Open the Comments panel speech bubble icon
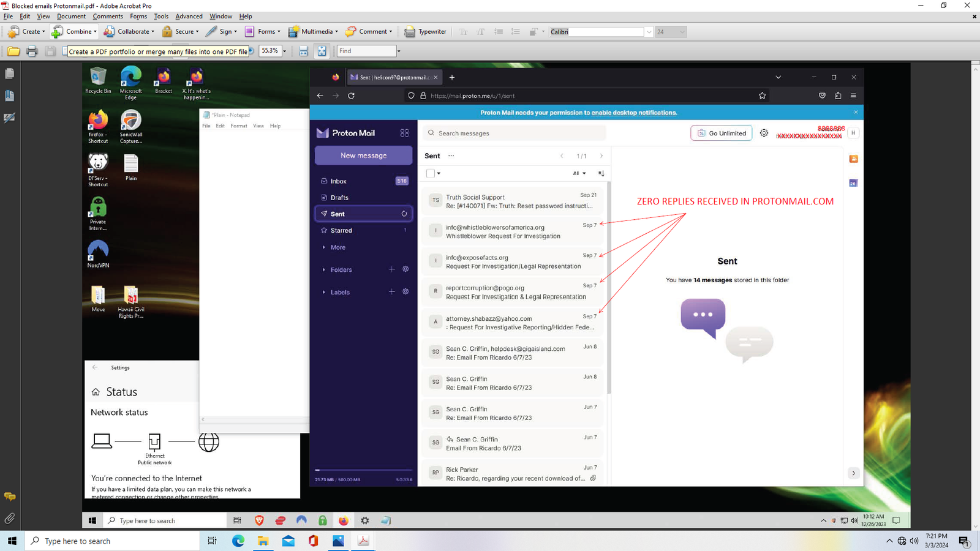This screenshot has height=551, width=980. pos(9,497)
